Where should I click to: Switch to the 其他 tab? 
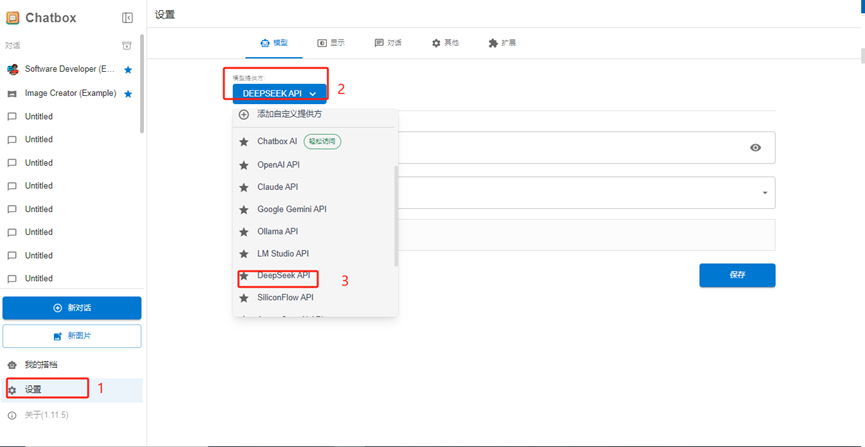click(445, 43)
